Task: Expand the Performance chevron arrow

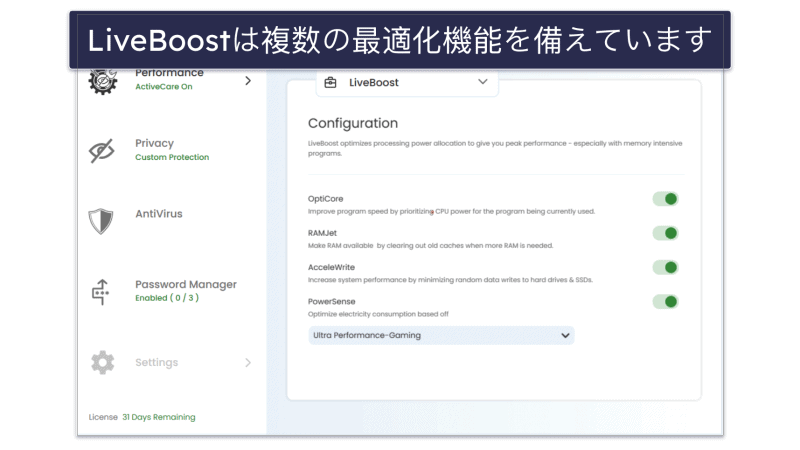Action: pyautogui.click(x=248, y=81)
